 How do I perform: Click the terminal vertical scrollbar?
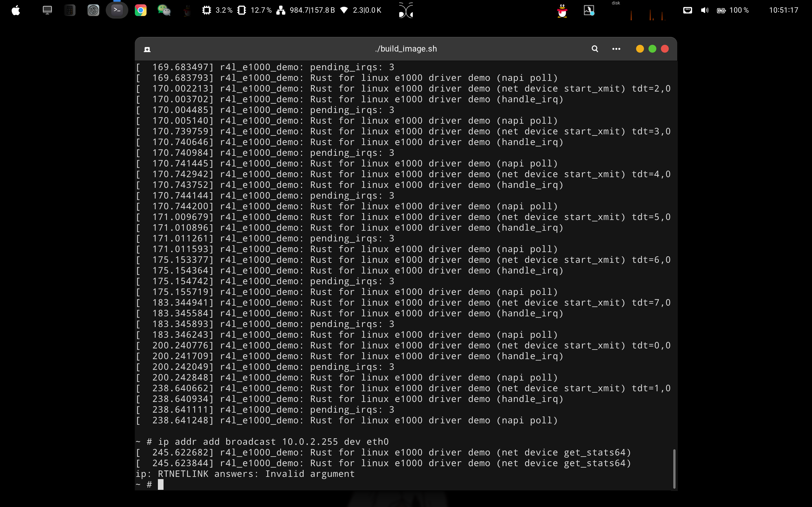(x=674, y=468)
